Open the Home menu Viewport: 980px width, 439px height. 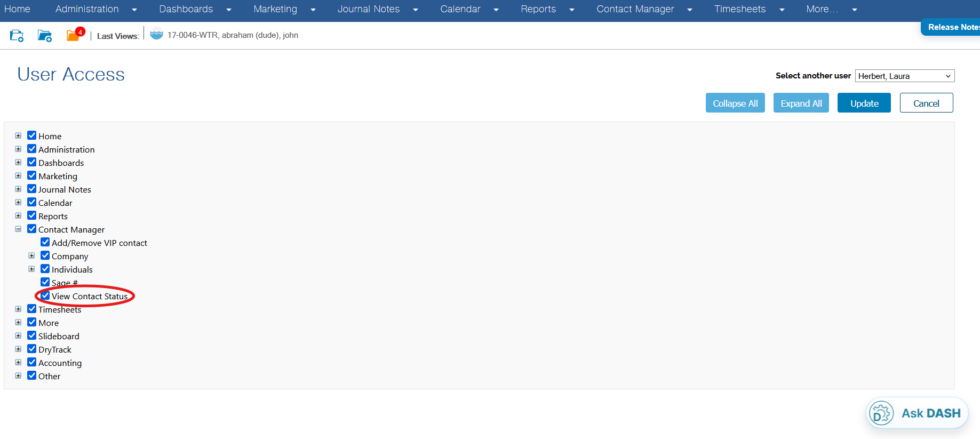tap(17, 9)
